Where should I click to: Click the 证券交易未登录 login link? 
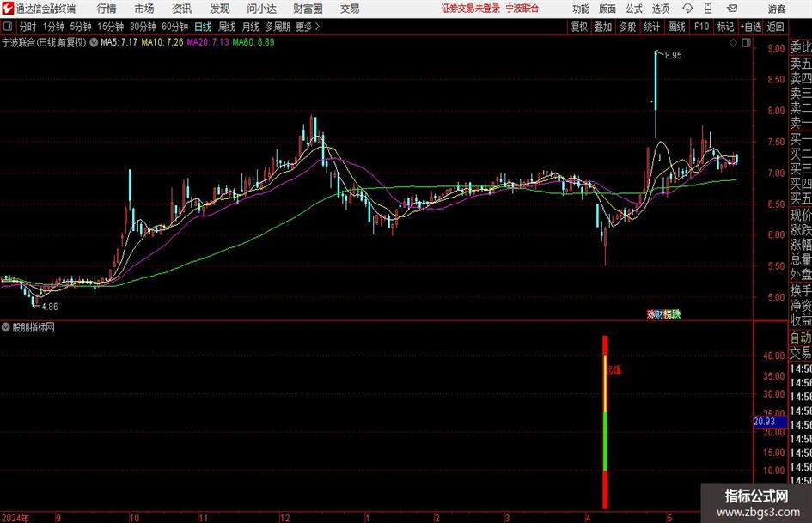[x=471, y=9]
